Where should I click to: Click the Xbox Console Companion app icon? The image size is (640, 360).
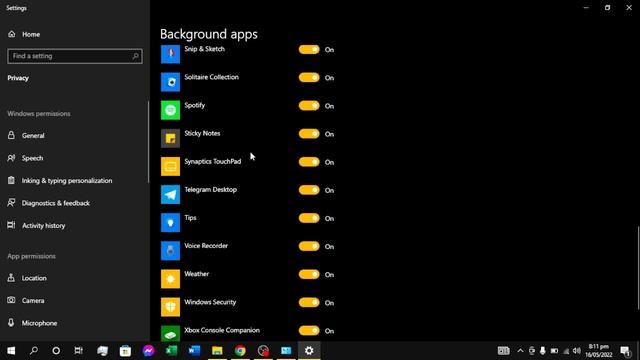click(170, 333)
